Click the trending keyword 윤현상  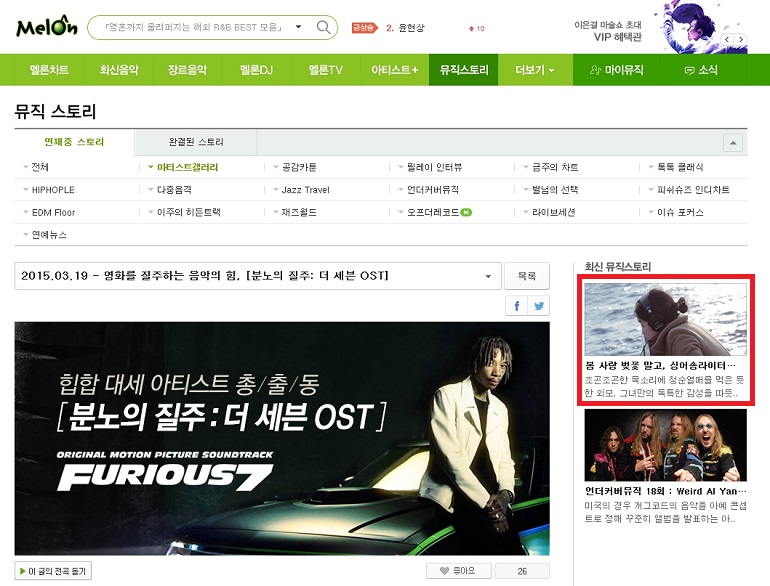(x=411, y=28)
